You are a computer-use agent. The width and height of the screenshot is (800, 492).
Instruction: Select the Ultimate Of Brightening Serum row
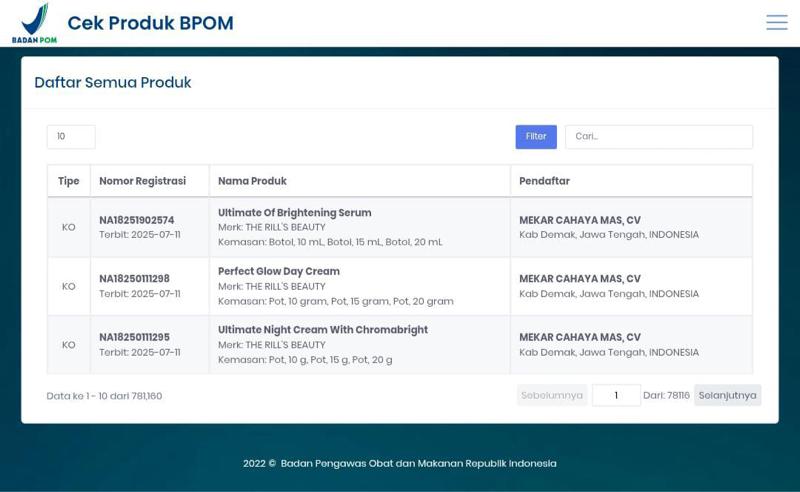[x=294, y=213]
